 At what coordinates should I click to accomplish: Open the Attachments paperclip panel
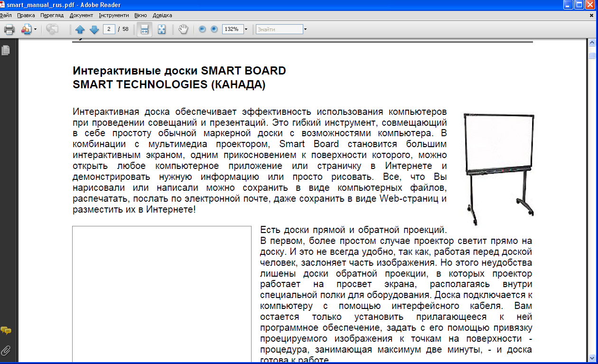6,351
